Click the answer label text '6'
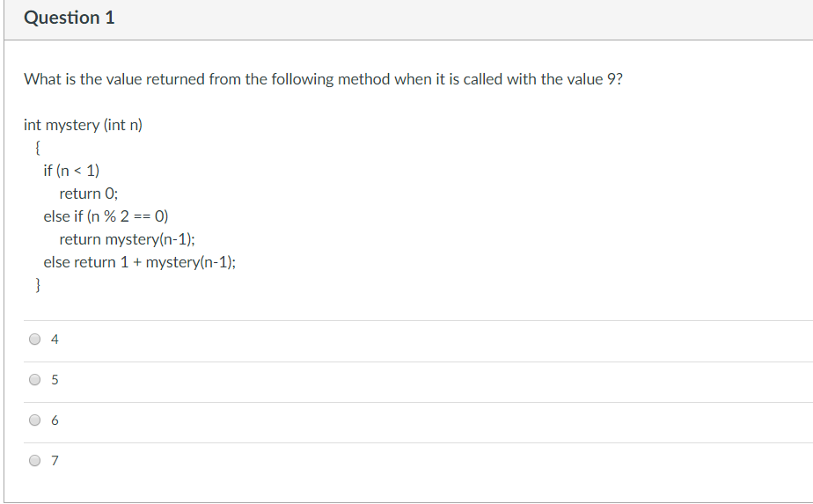This screenshot has height=504, width=813. point(55,421)
